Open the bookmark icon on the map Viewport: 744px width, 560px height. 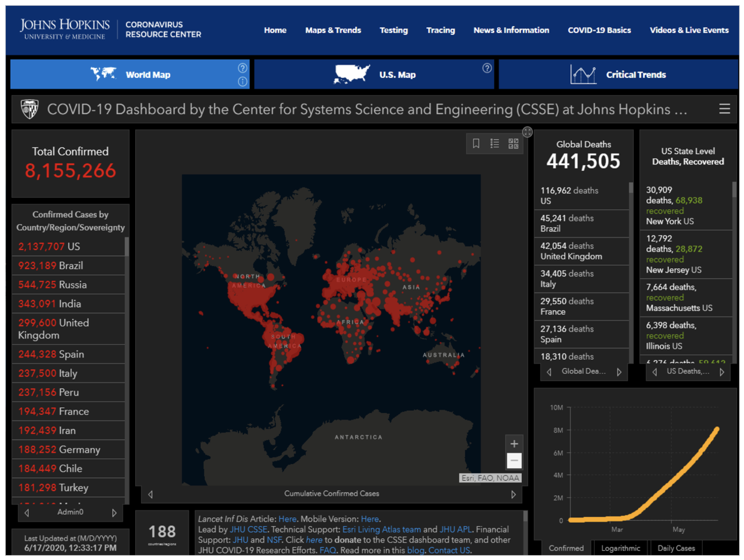click(476, 143)
